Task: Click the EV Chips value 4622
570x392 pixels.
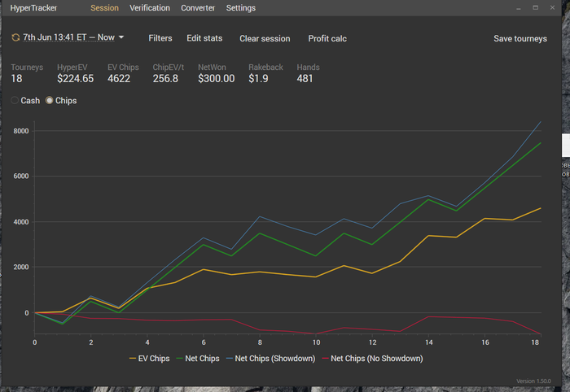Action: coord(119,78)
